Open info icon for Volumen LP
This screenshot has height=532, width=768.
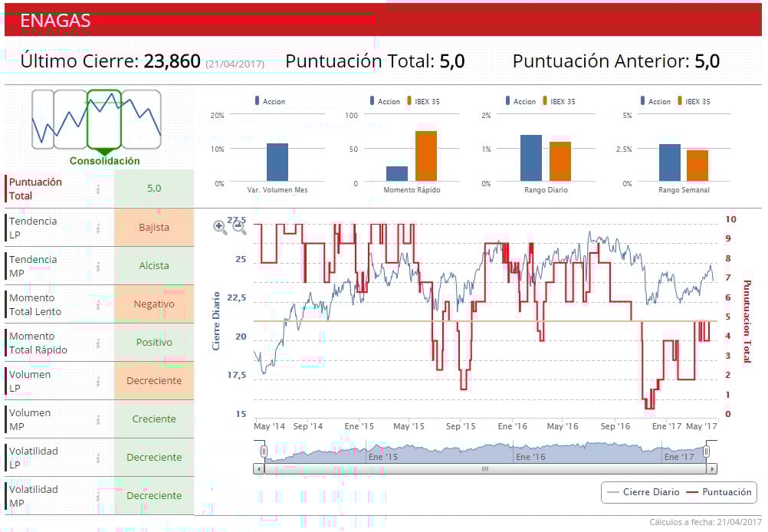point(98,381)
